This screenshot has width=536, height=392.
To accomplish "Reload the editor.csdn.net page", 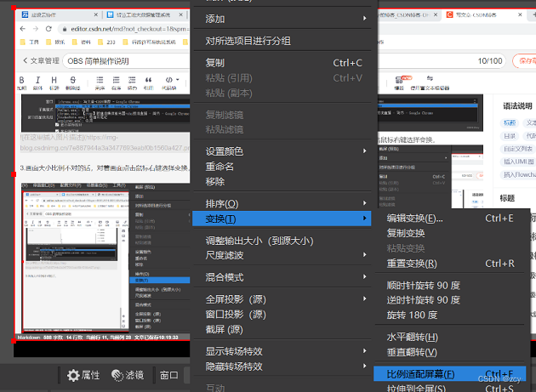I will tap(48, 29).
